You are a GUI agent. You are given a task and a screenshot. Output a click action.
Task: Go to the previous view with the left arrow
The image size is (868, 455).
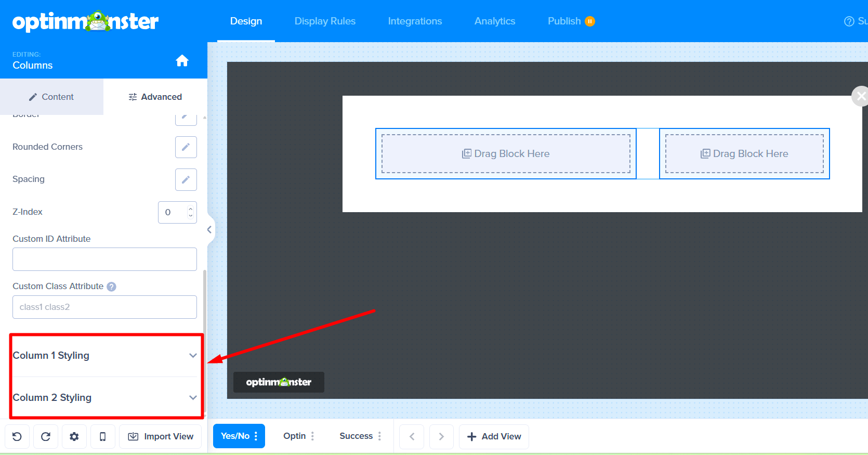412,436
